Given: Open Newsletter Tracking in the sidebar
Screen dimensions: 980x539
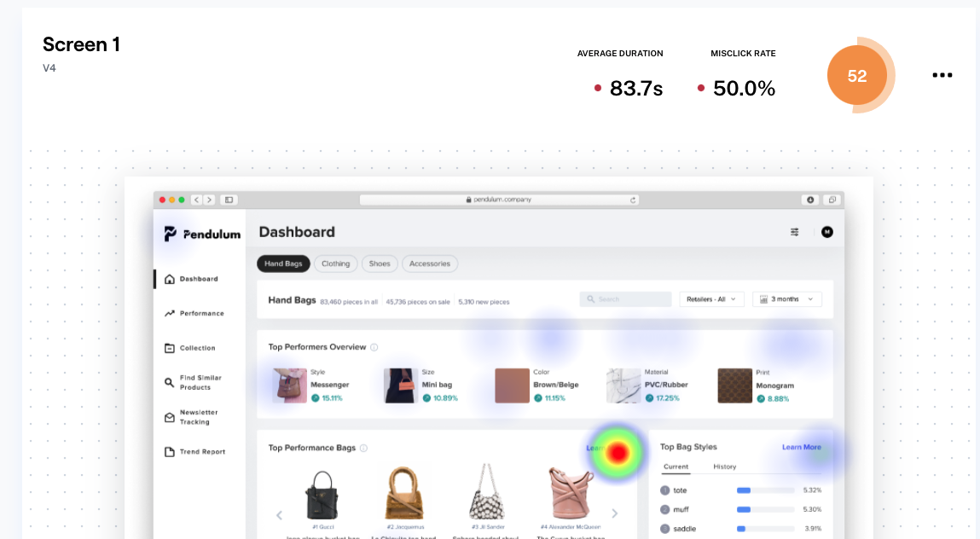Looking at the screenshot, I should tap(198, 417).
